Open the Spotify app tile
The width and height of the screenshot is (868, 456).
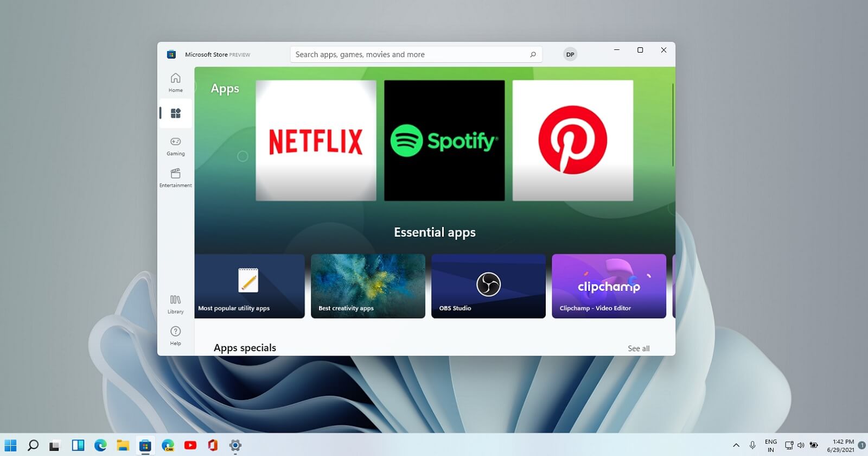pyautogui.click(x=444, y=141)
